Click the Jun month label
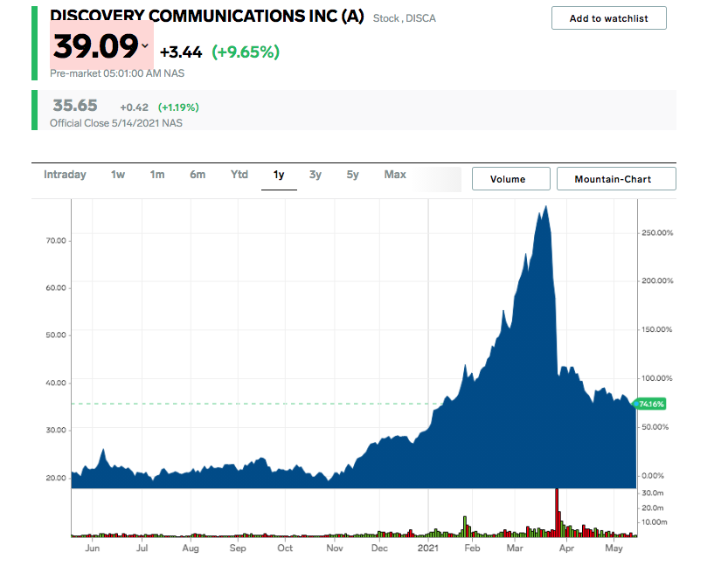 point(93,549)
